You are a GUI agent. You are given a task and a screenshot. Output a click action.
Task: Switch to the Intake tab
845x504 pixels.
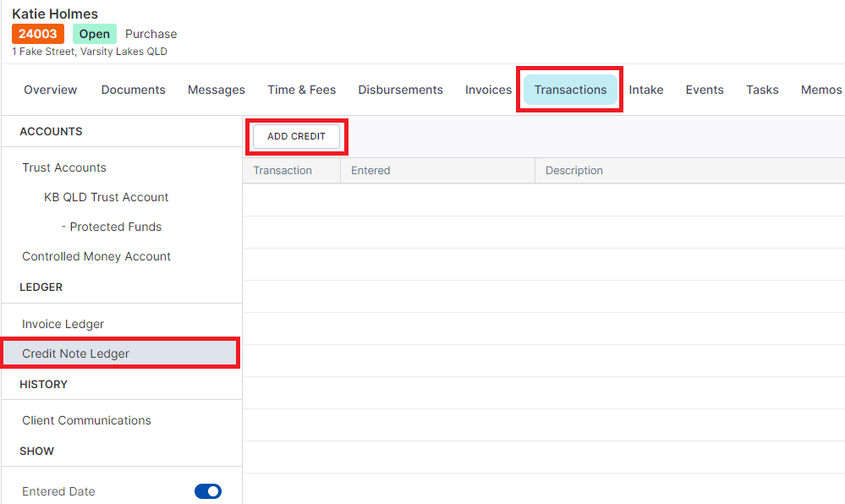tap(645, 90)
